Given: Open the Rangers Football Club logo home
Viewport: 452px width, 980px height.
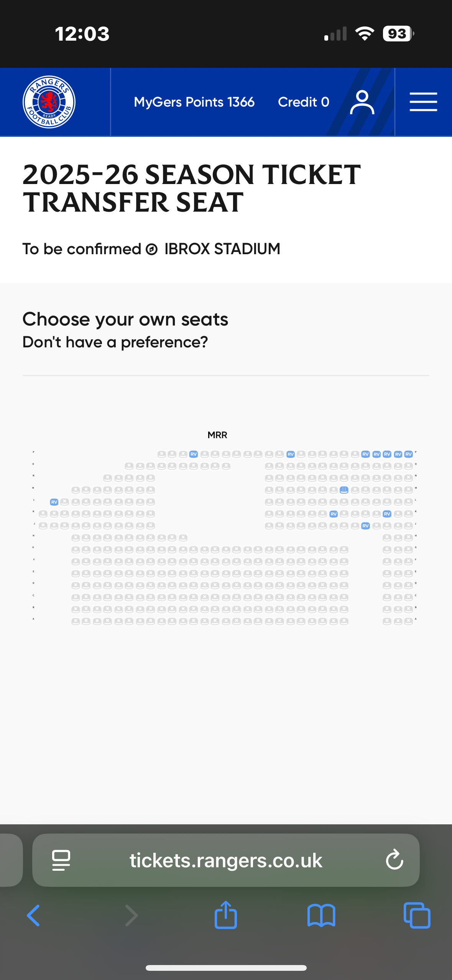Looking at the screenshot, I should [x=49, y=102].
